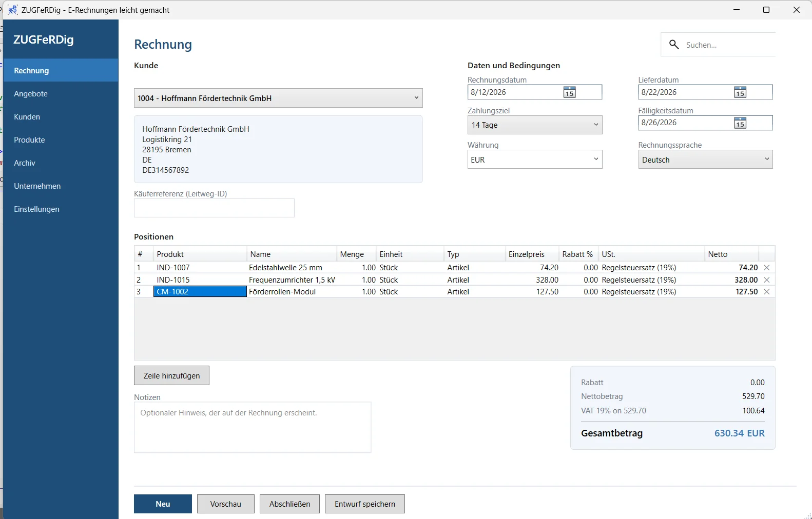This screenshot has height=519, width=812.
Task: Open the Zahlungsziel 14 Tage dropdown
Action: pos(535,125)
